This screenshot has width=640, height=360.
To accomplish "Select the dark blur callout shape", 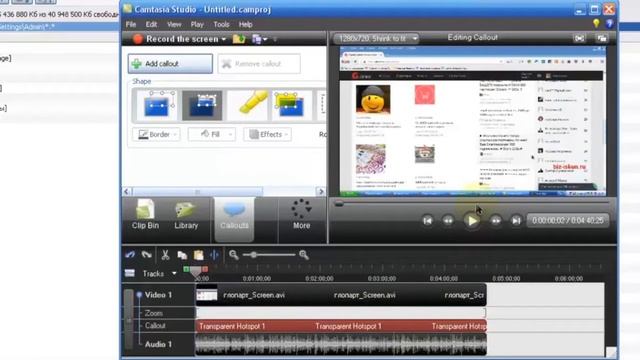I will coord(202,105).
